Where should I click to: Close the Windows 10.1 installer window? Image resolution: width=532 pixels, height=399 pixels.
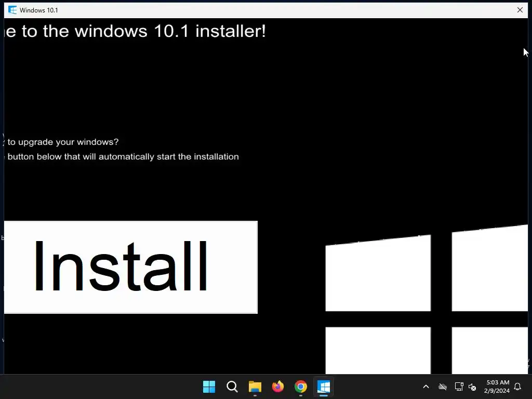pyautogui.click(x=520, y=10)
